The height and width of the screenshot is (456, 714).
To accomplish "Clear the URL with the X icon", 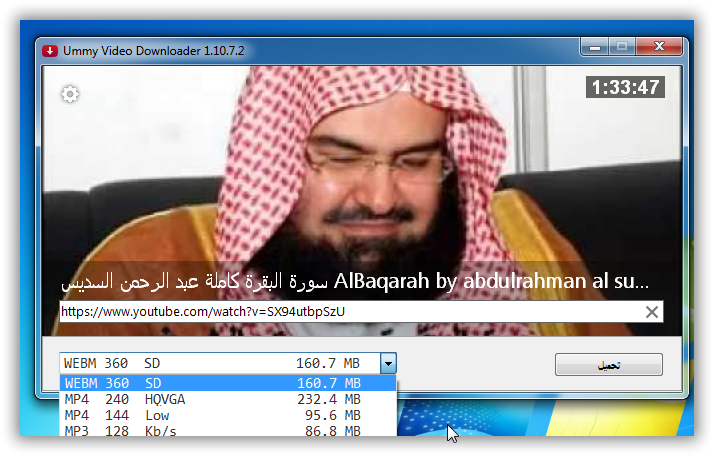I will (652, 312).
